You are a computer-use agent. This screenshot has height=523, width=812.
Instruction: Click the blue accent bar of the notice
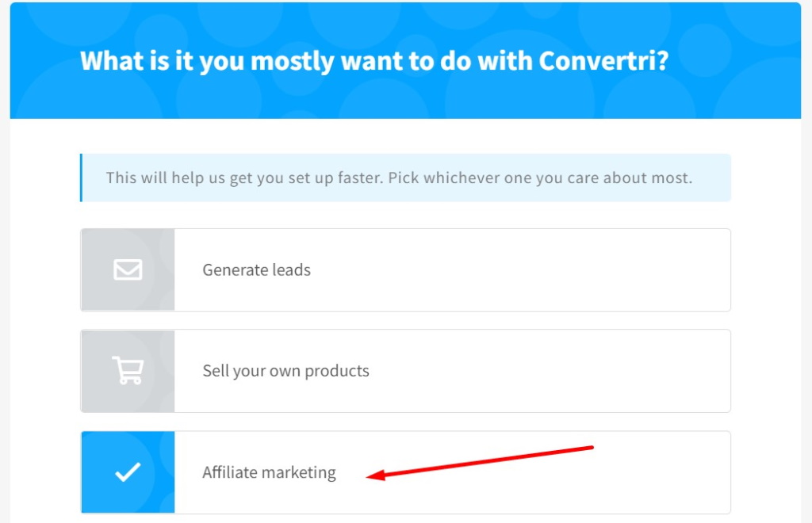pyautogui.click(x=81, y=178)
